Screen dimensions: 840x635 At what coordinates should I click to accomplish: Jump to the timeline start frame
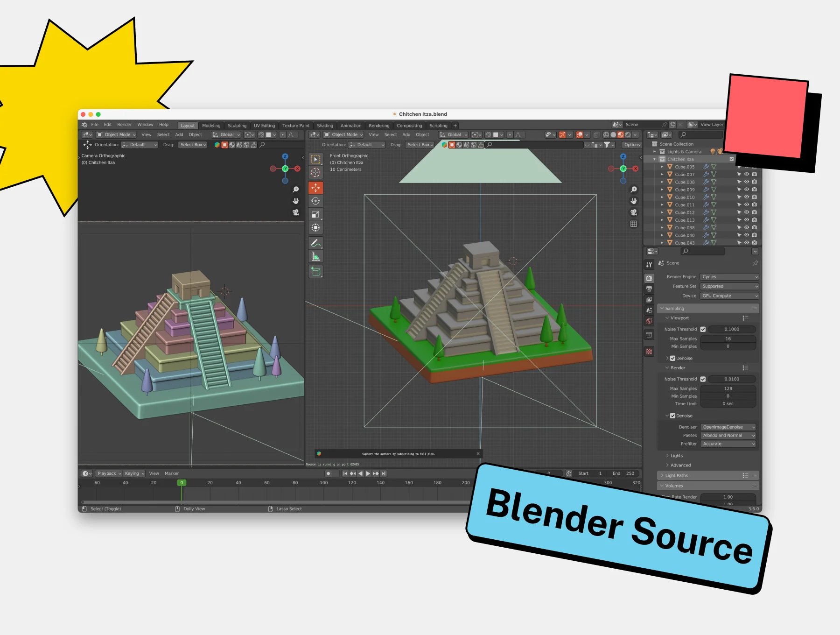coord(345,473)
